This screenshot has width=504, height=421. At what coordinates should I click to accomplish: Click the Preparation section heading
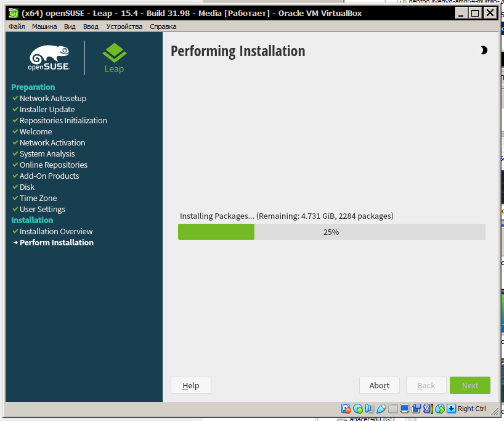[33, 87]
